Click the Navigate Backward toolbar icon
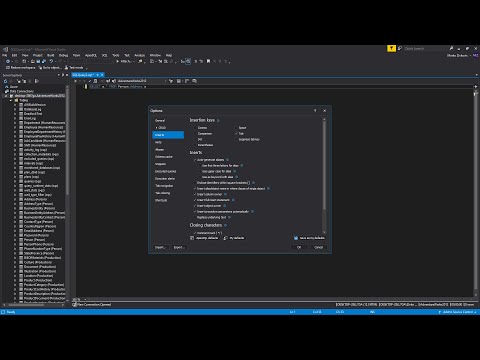This screenshot has height=360, width=480. point(8,61)
